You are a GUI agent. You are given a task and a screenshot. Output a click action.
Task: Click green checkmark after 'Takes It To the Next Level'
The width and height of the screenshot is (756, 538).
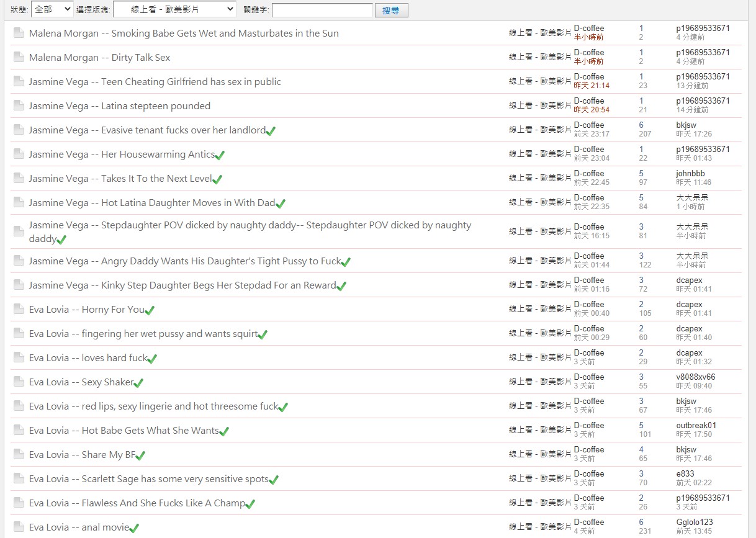click(217, 179)
